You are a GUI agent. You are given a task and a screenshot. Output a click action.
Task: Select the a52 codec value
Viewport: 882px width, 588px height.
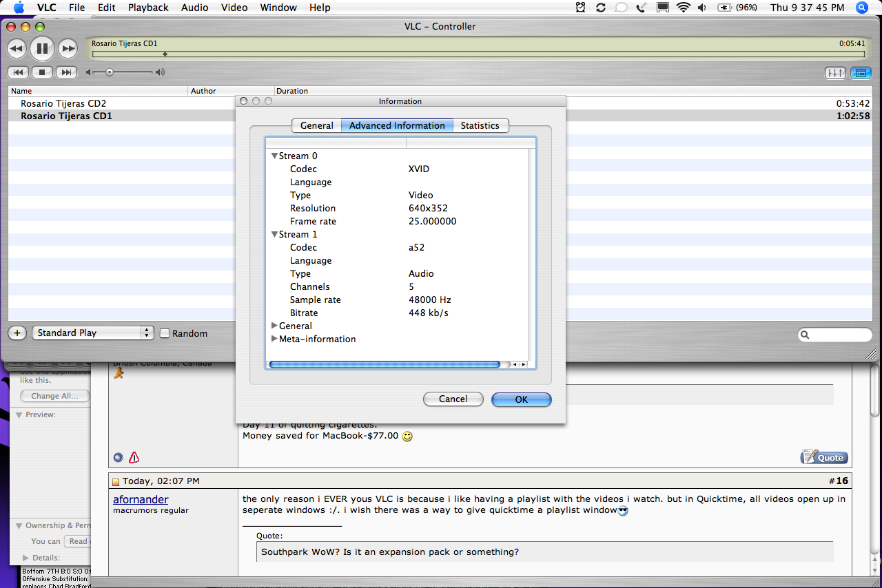[x=417, y=248]
